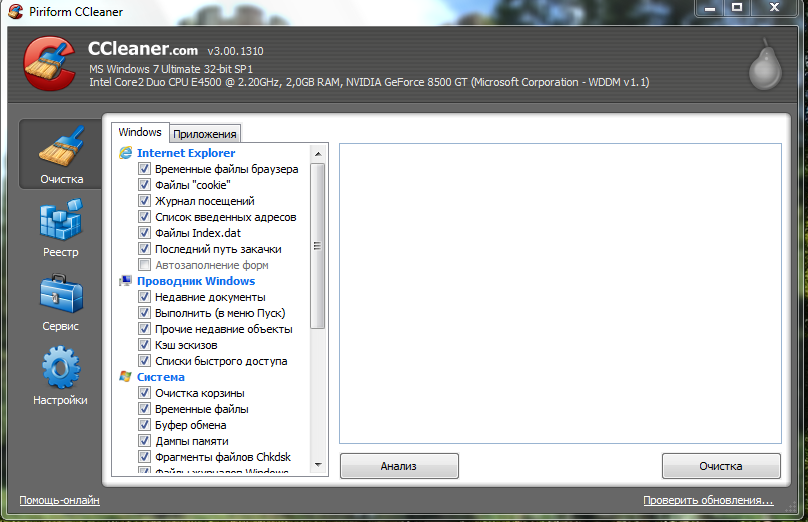
Task: Click Intel Core2 Duo hardware info line
Action: tap(369, 82)
